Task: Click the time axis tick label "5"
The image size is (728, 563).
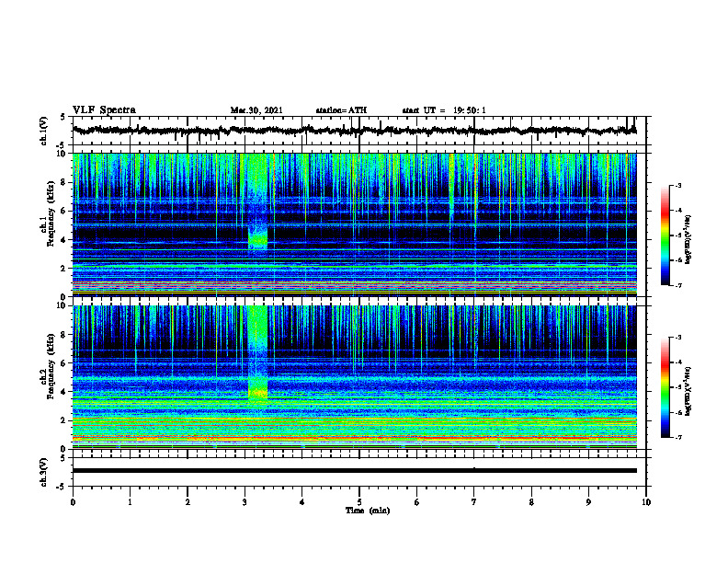Action: [x=359, y=502]
